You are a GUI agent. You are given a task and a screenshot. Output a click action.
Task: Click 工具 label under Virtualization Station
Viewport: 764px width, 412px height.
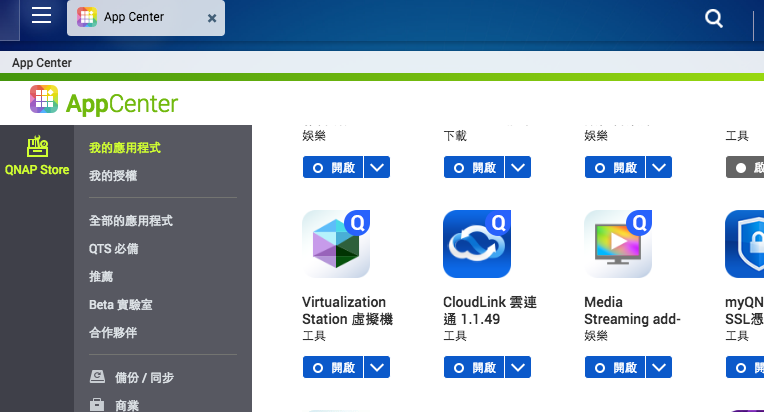pyautogui.click(x=314, y=336)
